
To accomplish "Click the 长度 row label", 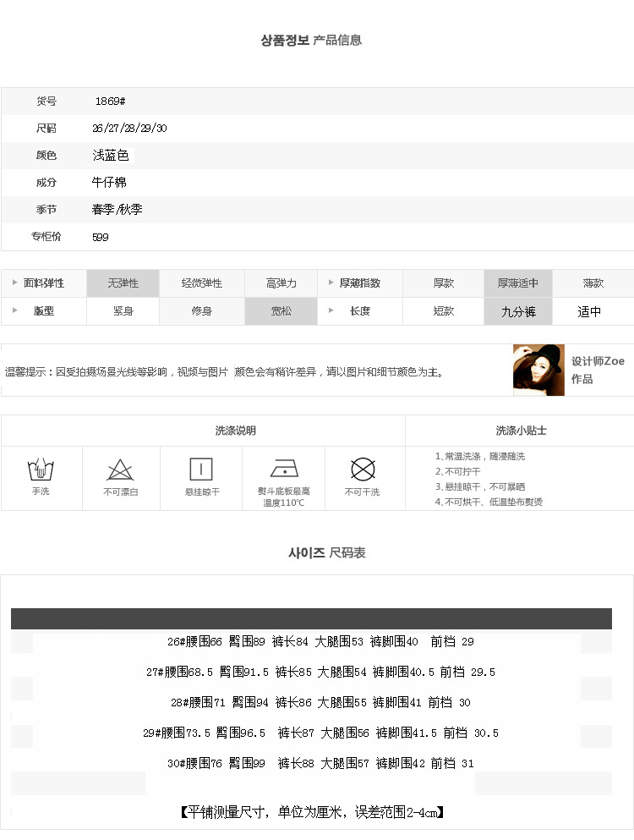I will (x=360, y=310).
